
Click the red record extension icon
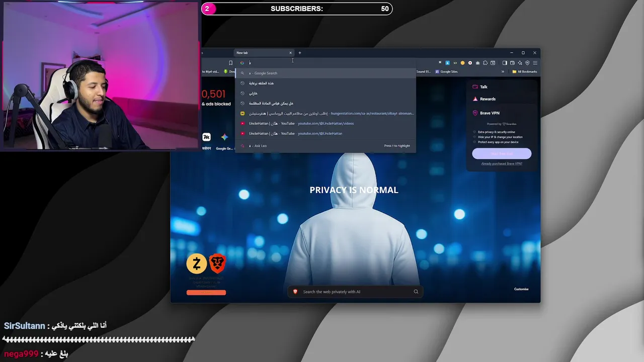click(470, 63)
